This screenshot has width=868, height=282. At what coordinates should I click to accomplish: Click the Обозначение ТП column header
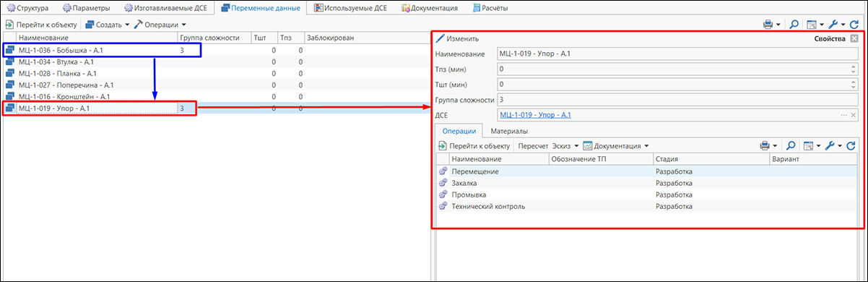pyautogui.click(x=600, y=159)
